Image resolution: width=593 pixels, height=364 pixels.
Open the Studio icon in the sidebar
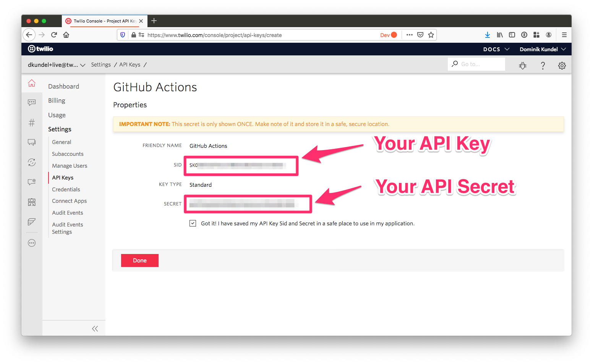pos(32,202)
